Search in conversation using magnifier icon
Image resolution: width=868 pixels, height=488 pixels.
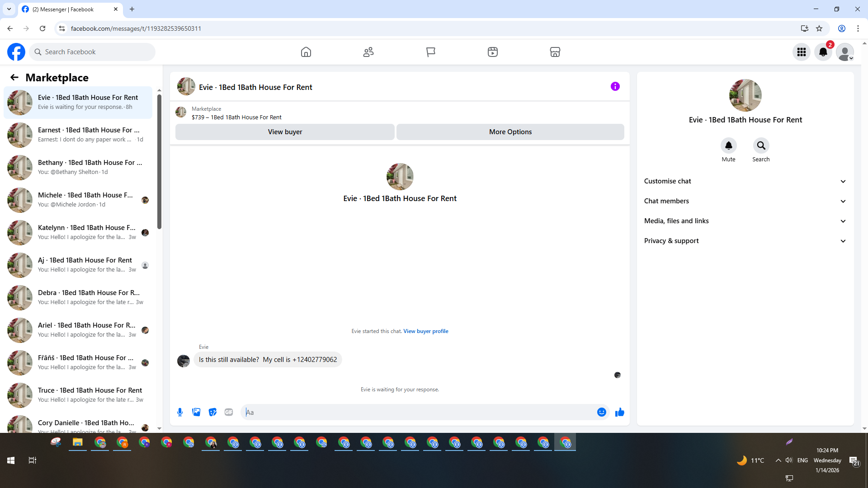[761, 146]
